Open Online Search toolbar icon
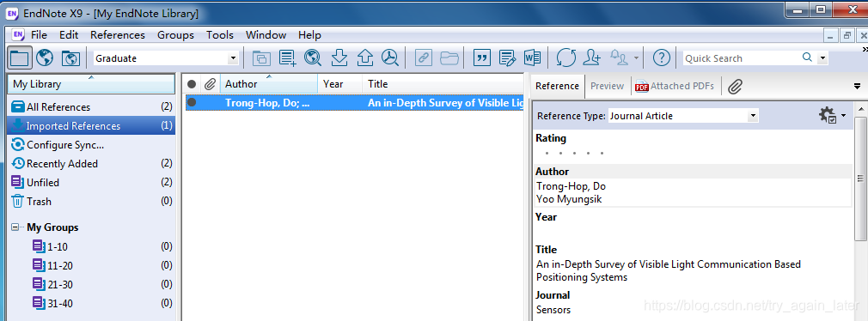 pos(313,58)
